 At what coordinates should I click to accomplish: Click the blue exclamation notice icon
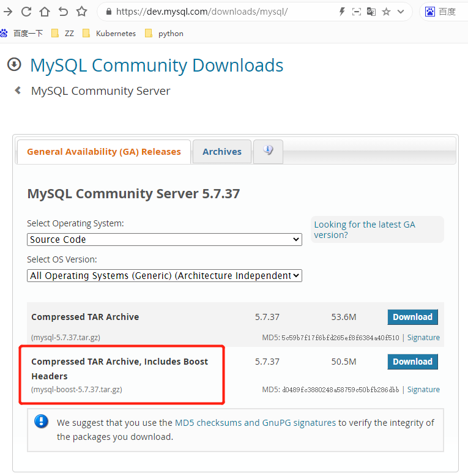tap(41, 422)
